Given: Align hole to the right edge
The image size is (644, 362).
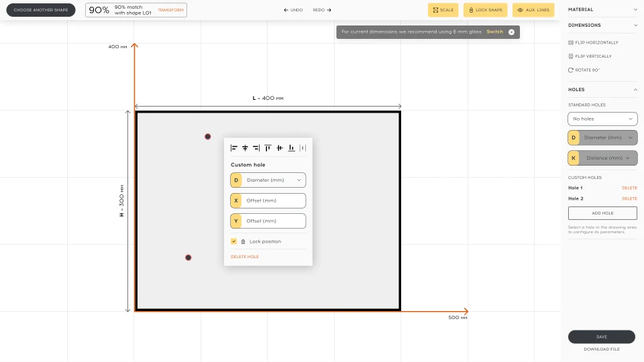Looking at the screenshot, I should pos(256,148).
